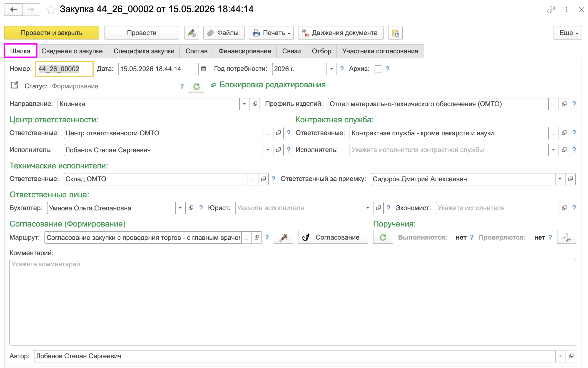Focus the Экономист input field
This screenshot has width=588, height=368.
[497, 208]
